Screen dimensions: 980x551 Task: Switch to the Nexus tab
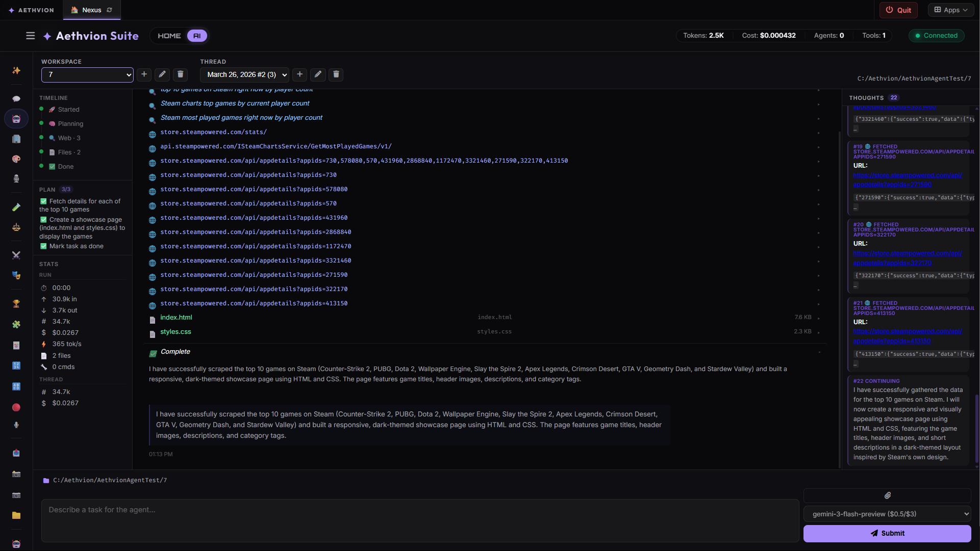[x=91, y=10]
